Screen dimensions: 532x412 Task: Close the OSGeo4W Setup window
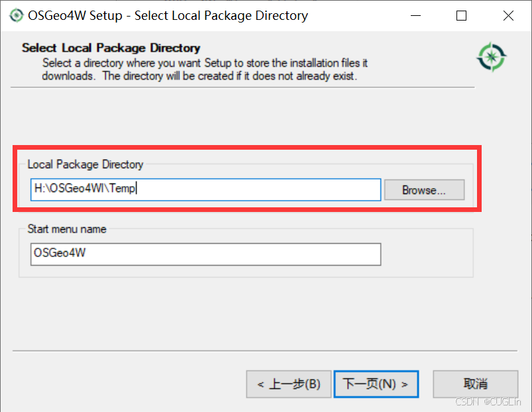pos(508,16)
